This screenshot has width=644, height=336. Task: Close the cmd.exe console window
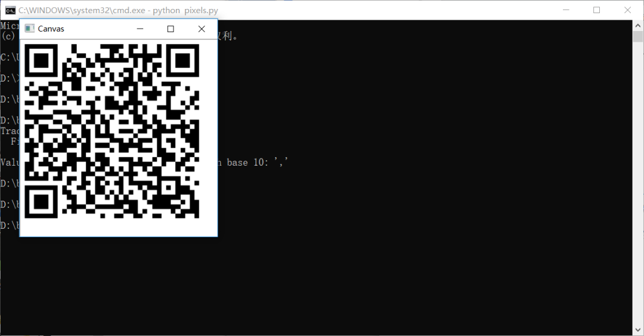point(627,10)
